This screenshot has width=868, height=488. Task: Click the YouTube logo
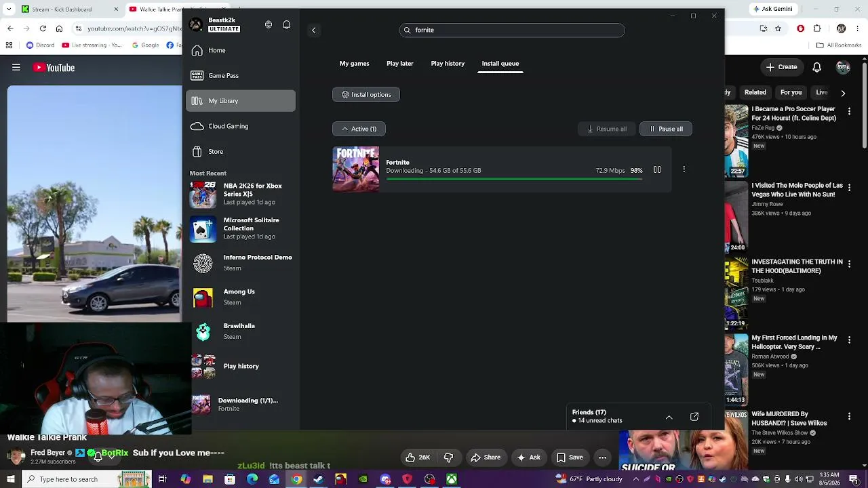(x=54, y=67)
